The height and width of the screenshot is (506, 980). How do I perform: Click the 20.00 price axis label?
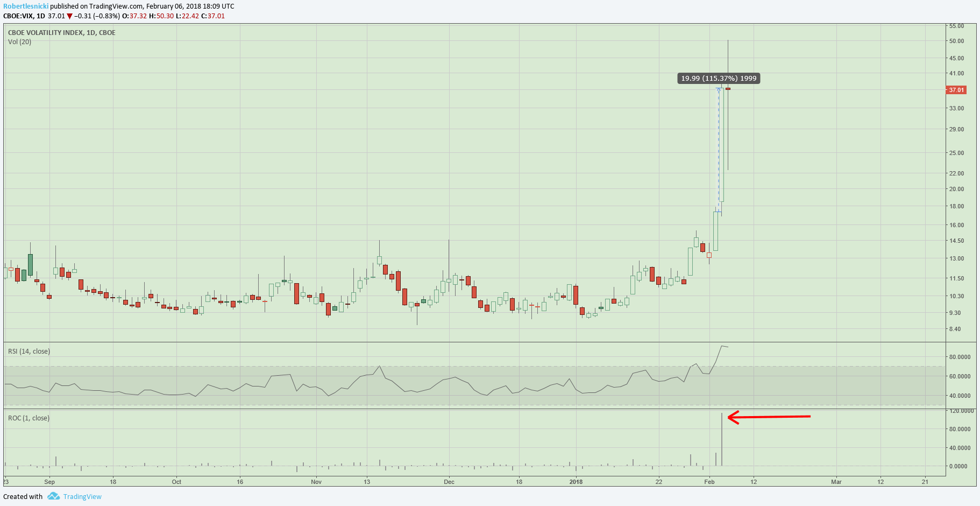[956, 189]
